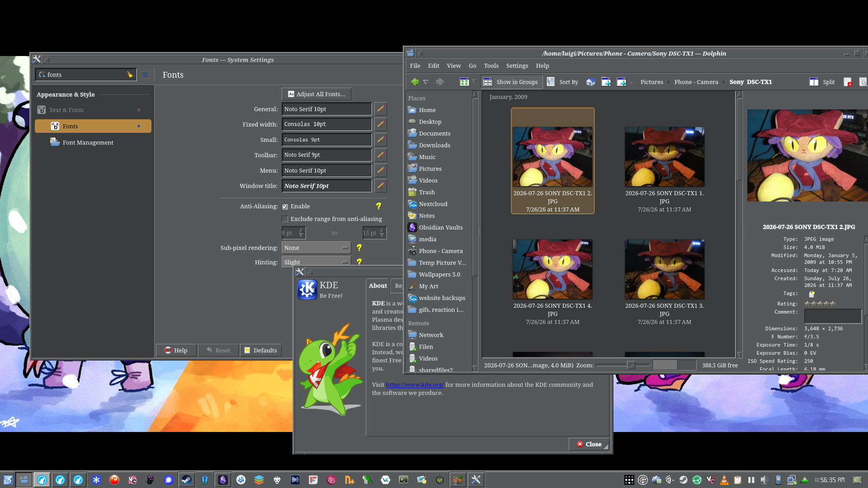Screen dimensions: 868x488
Task: Click the Defaults button in System Settings
Action: [x=260, y=350]
